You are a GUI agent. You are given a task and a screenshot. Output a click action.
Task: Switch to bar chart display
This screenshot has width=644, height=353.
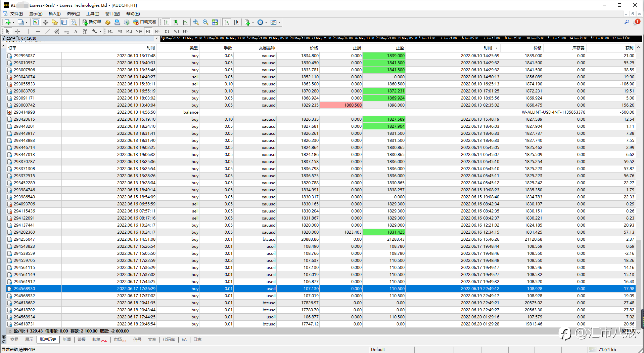(166, 22)
